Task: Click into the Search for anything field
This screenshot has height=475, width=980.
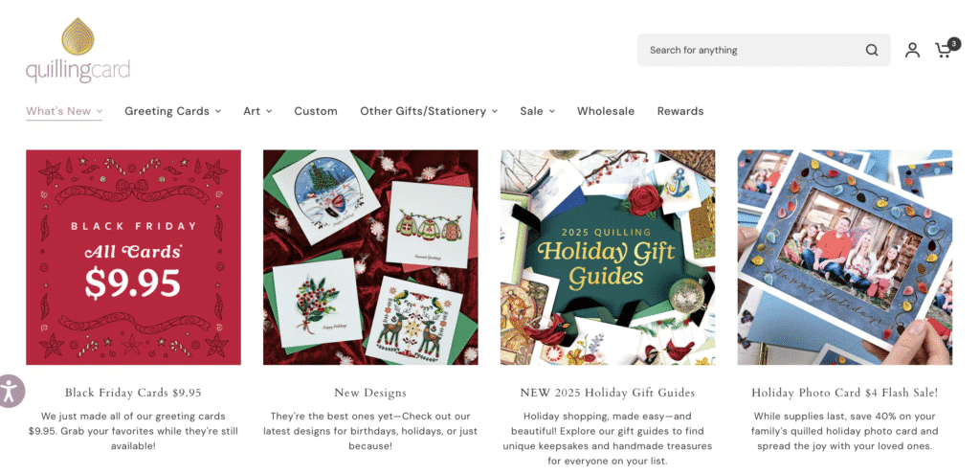Action: point(753,50)
